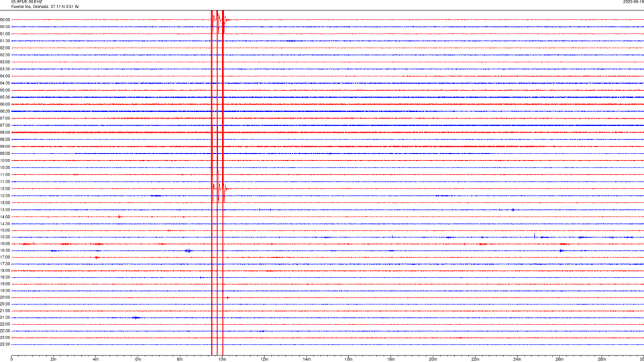Viewport: 644px width, 362px height.
Task: Click the 16:30 hour label
Action: 5,250
